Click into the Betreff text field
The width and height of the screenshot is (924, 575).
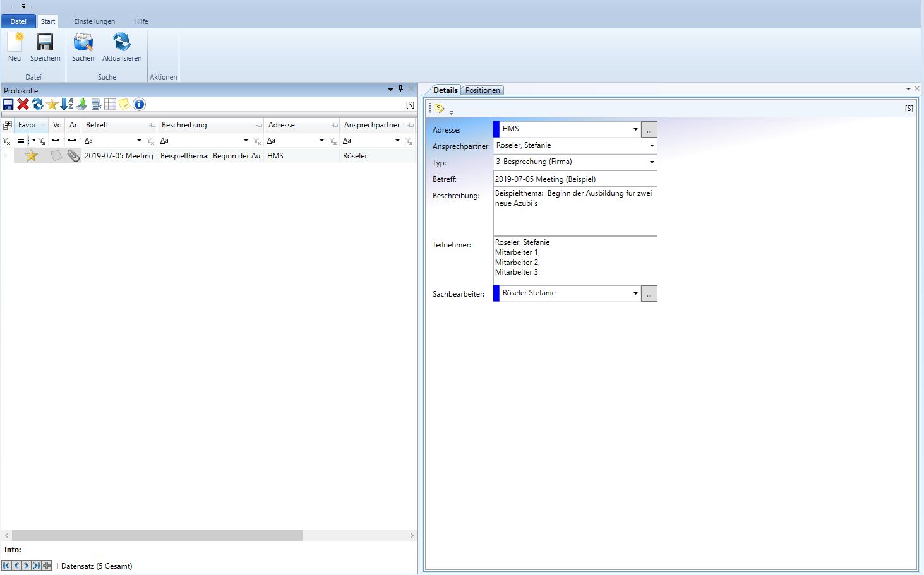[x=575, y=179]
